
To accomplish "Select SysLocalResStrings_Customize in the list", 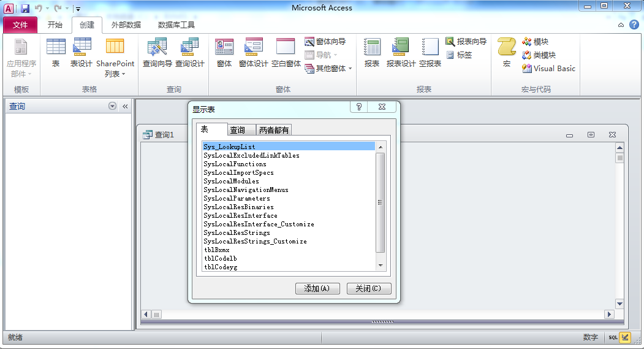I will tap(289, 242).
